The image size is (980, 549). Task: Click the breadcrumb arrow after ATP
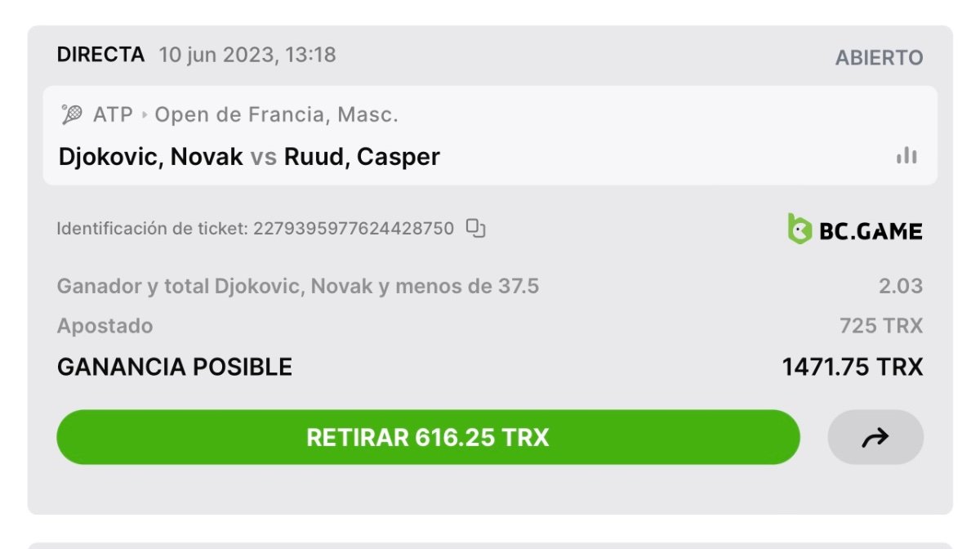click(x=145, y=115)
